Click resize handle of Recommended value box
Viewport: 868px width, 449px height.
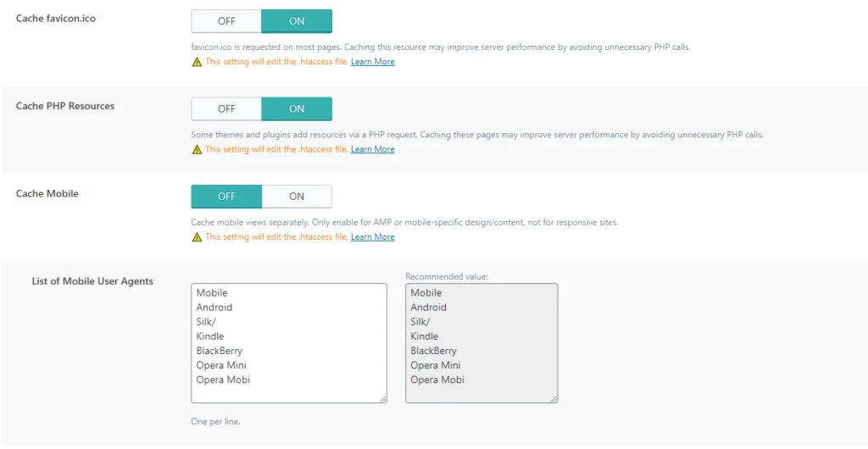(554, 399)
